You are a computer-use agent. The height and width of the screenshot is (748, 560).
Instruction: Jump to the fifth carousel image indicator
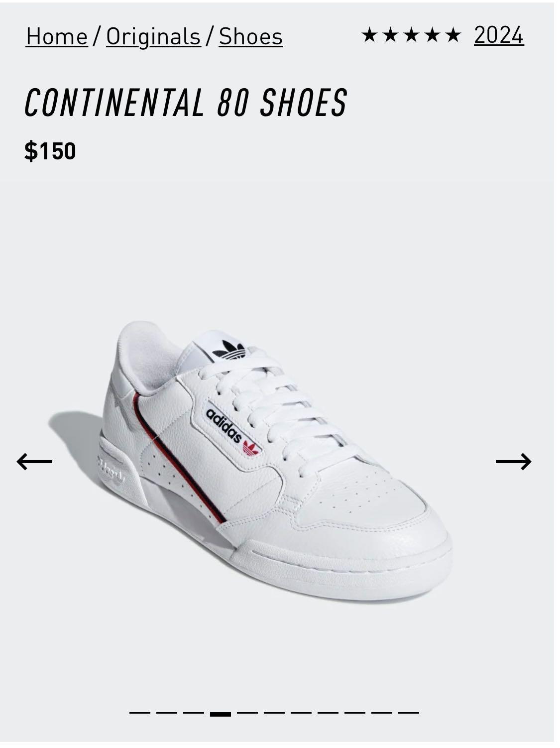point(247,713)
